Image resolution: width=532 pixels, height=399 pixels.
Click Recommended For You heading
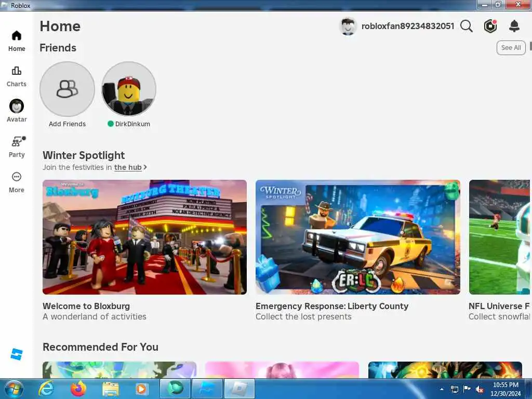pos(100,347)
